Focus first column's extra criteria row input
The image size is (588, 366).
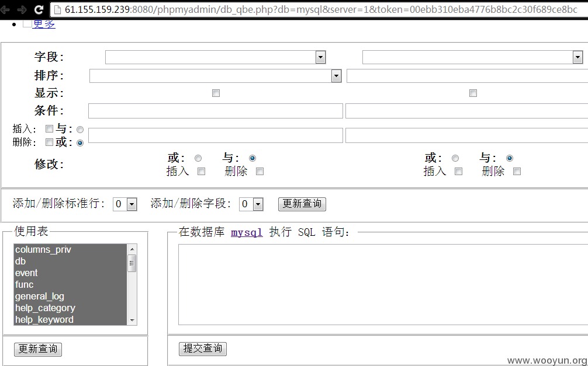pos(216,135)
